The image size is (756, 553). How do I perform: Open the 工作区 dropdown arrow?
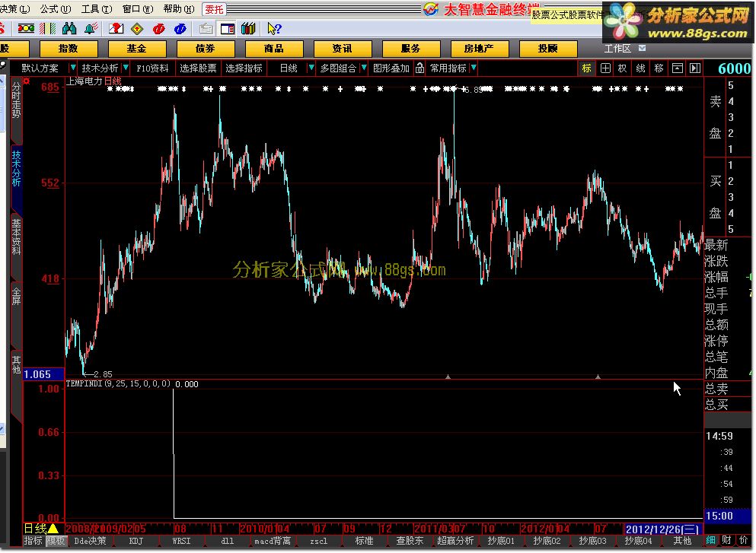[643, 48]
